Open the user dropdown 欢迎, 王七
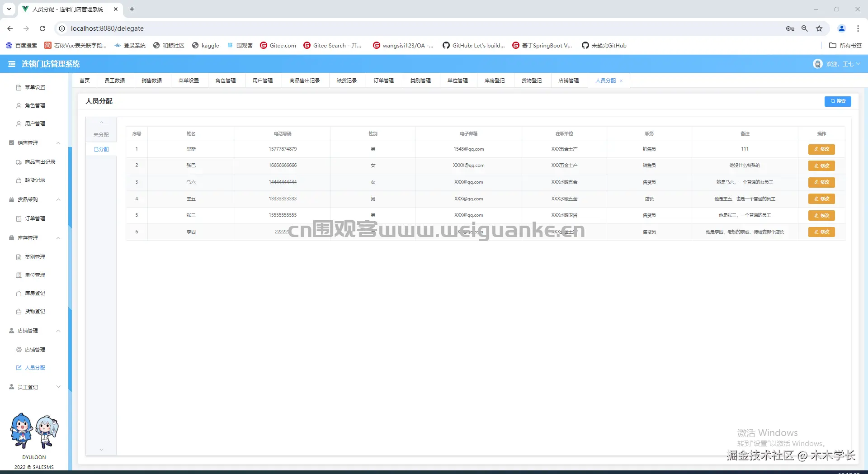 click(843, 64)
